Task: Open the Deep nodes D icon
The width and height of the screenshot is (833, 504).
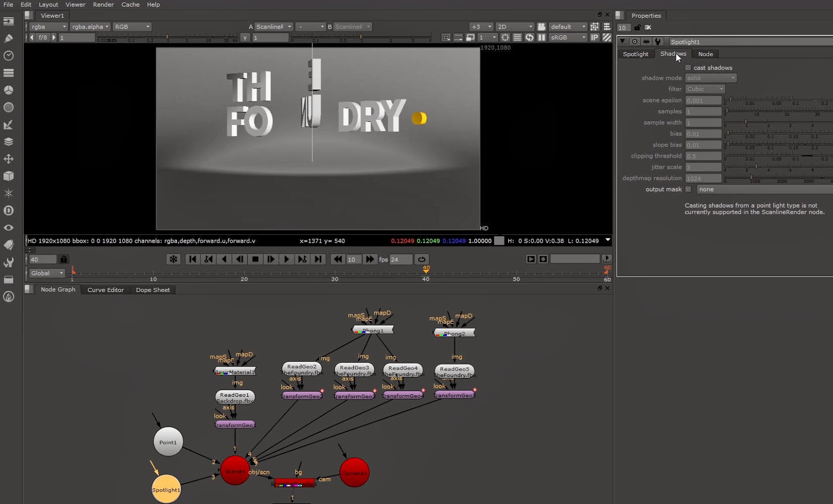Action: click(8, 210)
